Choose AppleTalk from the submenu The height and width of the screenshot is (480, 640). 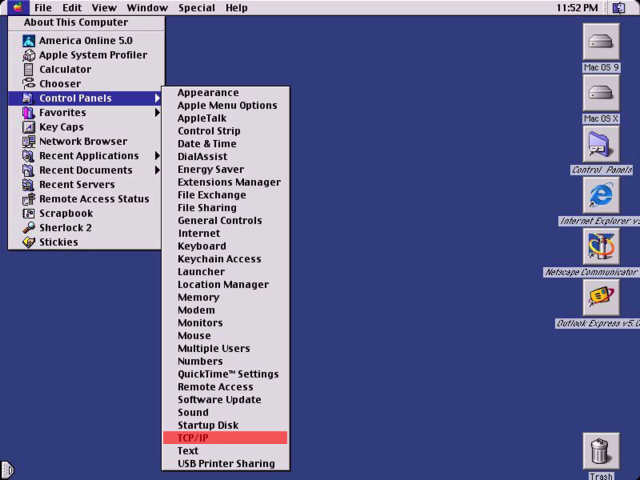coord(225,118)
